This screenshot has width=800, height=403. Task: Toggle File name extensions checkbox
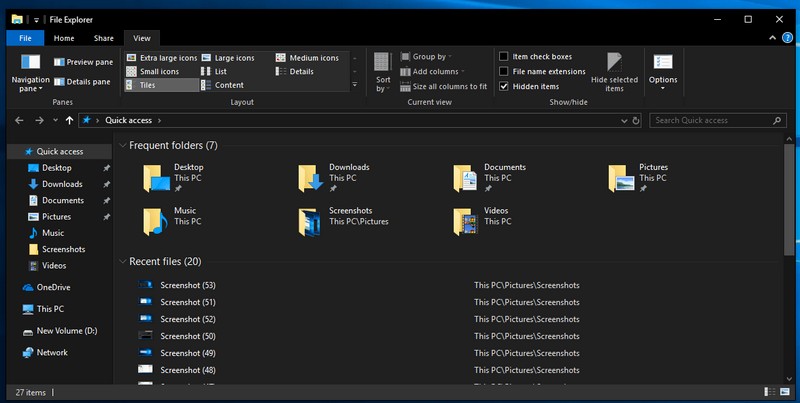tap(505, 72)
